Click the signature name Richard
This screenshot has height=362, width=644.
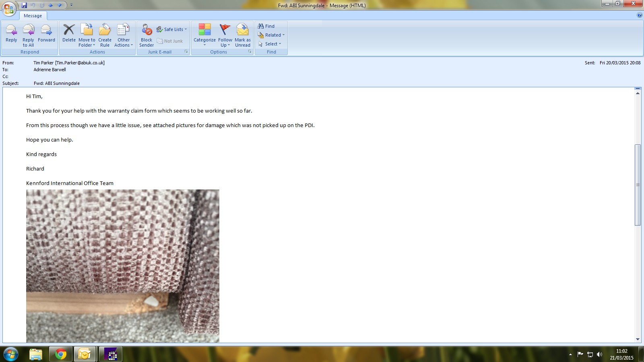[x=35, y=169]
